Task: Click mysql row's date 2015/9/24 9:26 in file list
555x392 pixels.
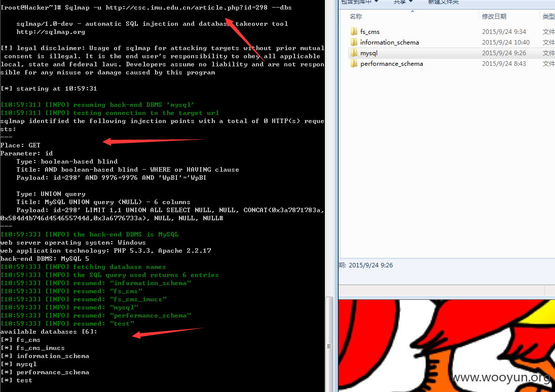Action: 504,53
